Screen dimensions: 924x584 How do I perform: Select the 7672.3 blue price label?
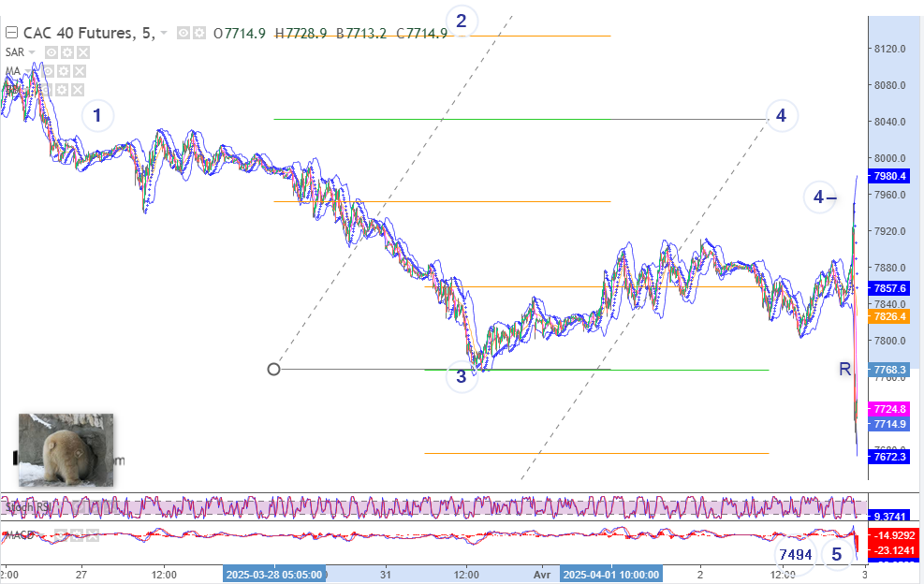click(889, 457)
